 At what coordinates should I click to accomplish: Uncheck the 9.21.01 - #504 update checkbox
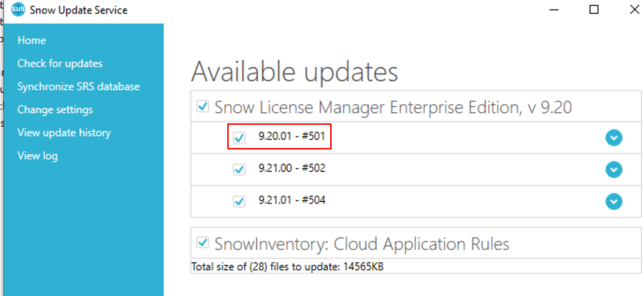click(239, 201)
